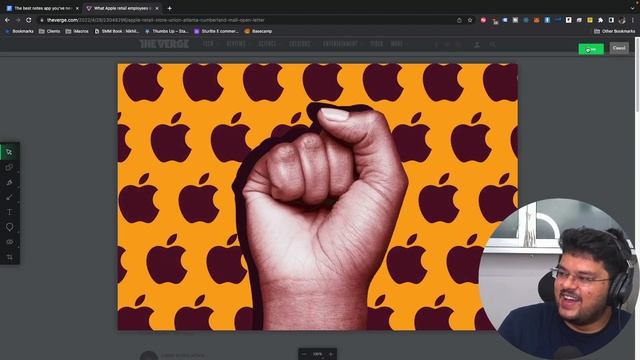
Task: Click the Chrome profile avatar
Action: click(x=622, y=20)
